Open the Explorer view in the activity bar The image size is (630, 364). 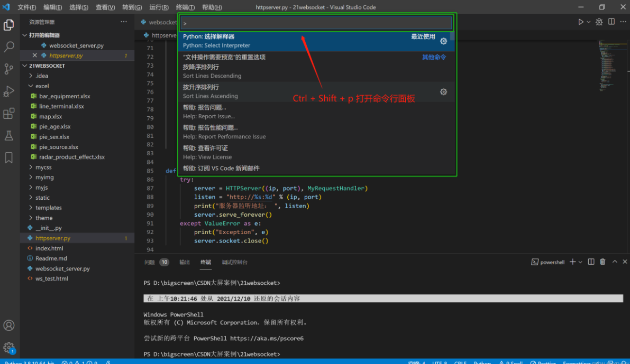tap(9, 25)
